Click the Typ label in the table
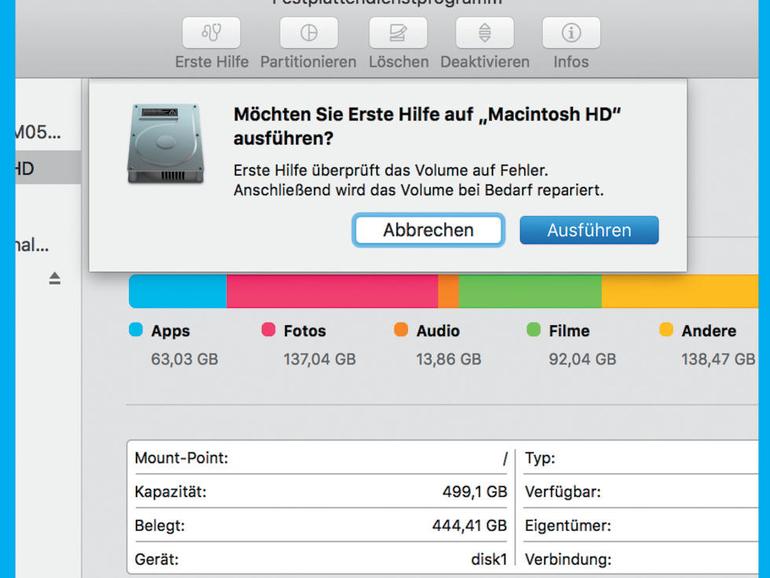 [540, 459]
